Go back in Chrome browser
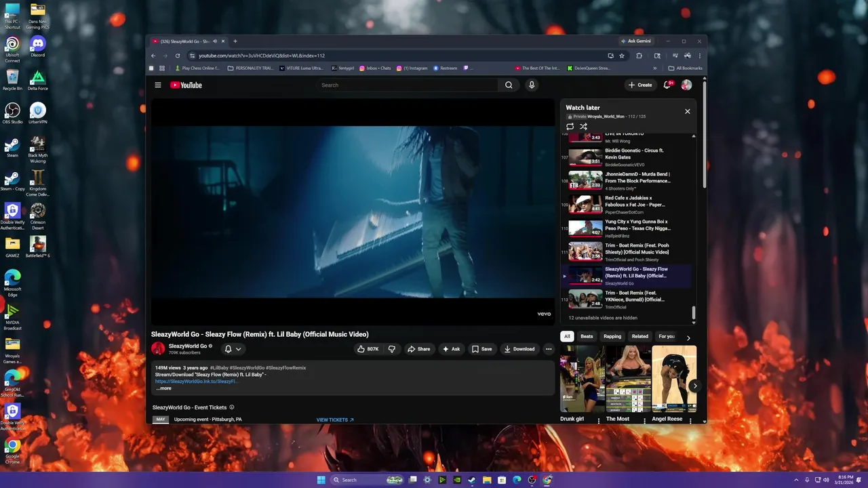The width and height of the screenshot is (868, 488). [x=153, y=56]
